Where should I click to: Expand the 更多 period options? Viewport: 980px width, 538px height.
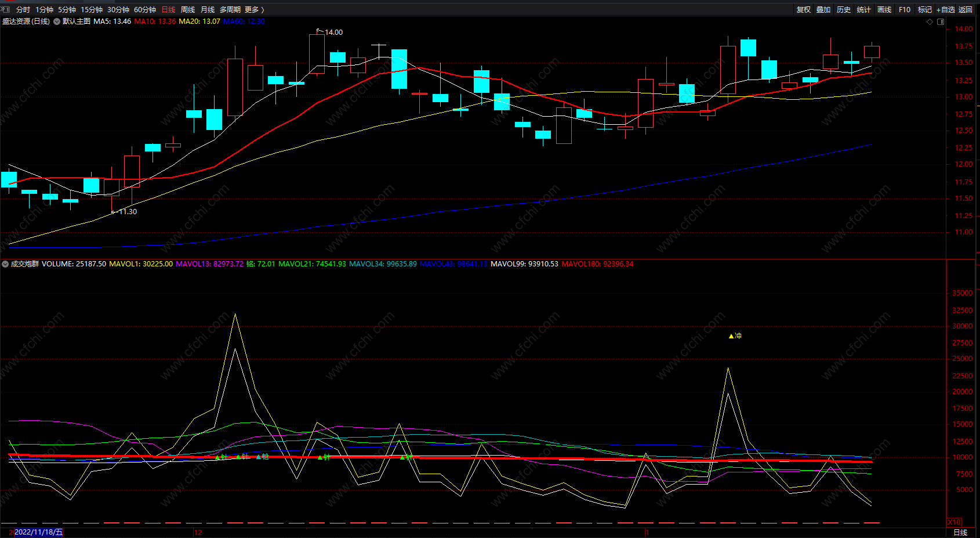click(255, 10)
